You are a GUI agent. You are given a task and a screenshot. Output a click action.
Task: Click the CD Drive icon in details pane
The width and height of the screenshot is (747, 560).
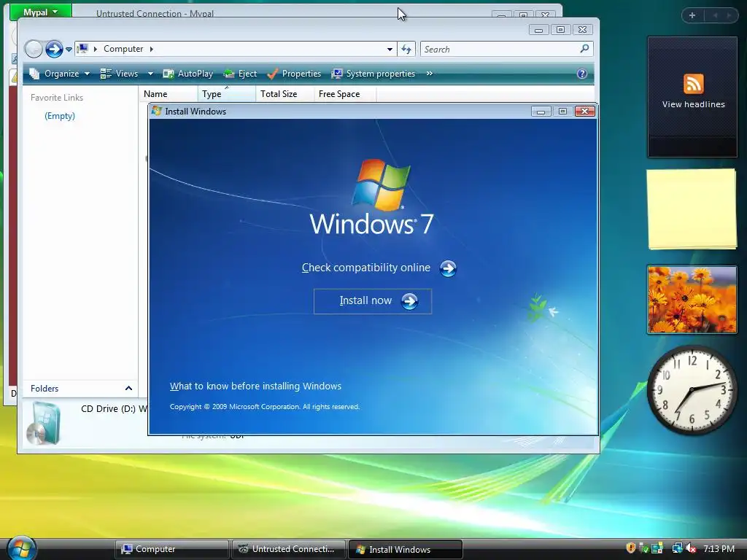click(x=44, y=423)
